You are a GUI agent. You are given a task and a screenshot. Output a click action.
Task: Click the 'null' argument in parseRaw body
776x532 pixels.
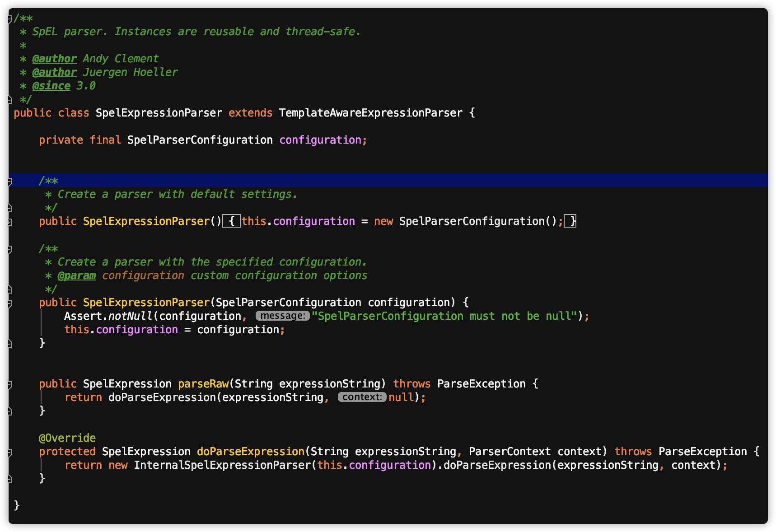tap(401, 397)
